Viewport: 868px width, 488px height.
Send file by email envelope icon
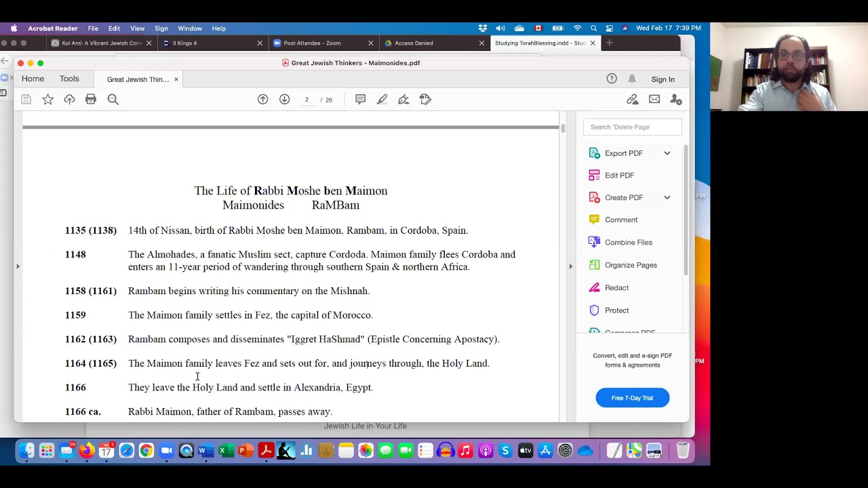point(654,100)
